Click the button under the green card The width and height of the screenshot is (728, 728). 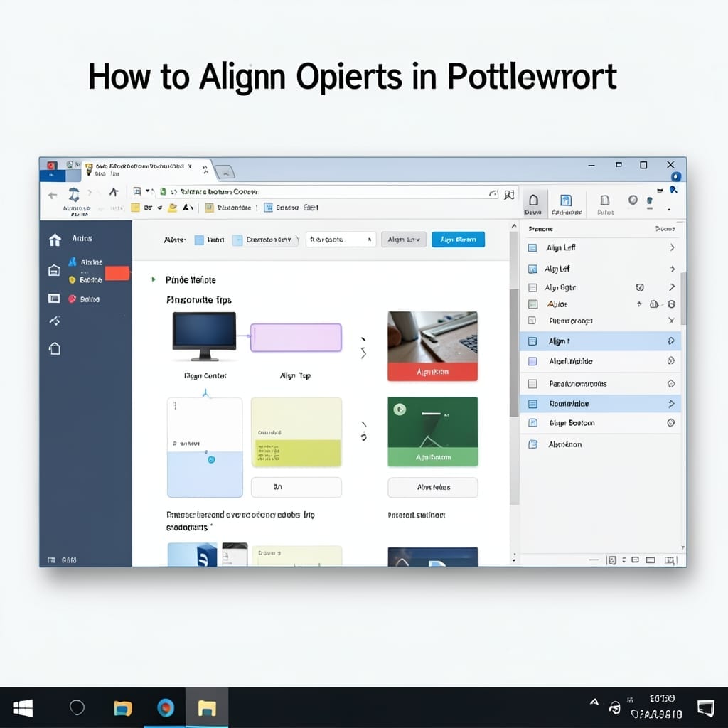[x=433, y=487]
